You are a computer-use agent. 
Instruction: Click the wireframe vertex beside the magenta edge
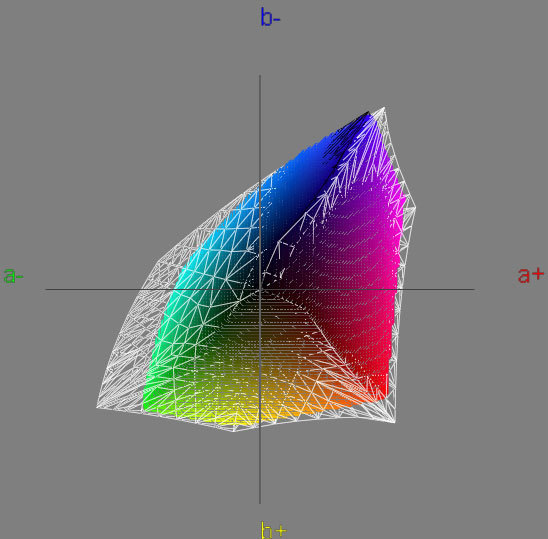(x=415, y=208)
